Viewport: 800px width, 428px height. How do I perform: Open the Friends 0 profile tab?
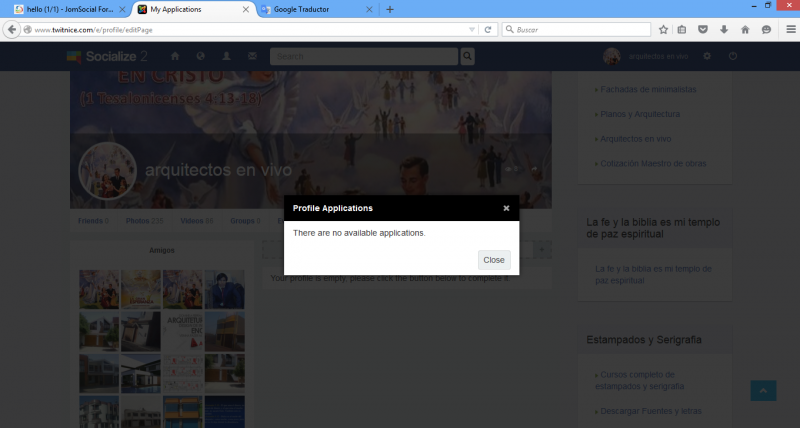(93, 221)
